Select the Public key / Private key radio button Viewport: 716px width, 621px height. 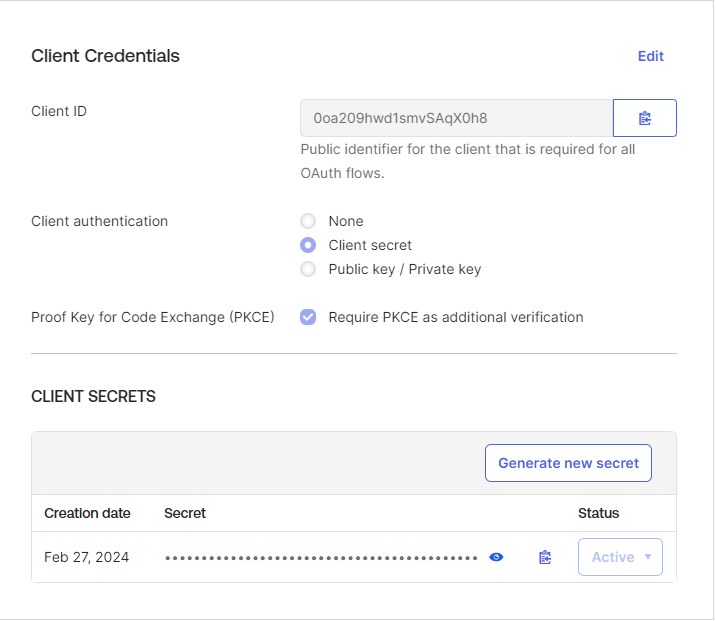pyautogui.click(x=308, y=269)
